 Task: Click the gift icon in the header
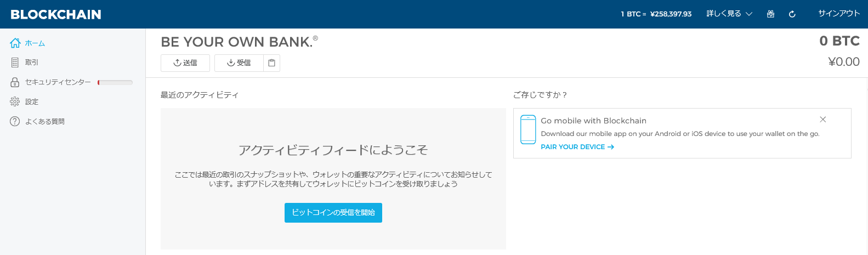pos(770,14)
